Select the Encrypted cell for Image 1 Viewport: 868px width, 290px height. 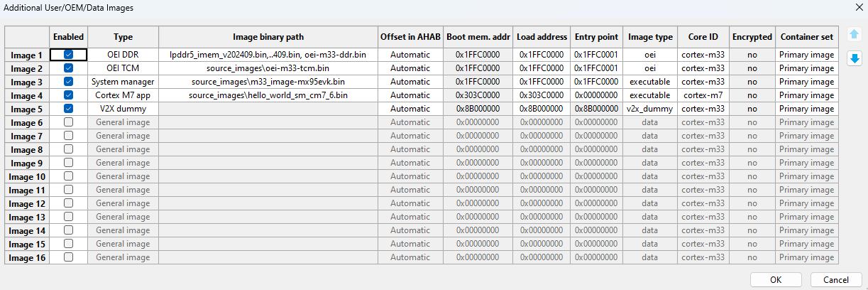[x=752, y=55]
